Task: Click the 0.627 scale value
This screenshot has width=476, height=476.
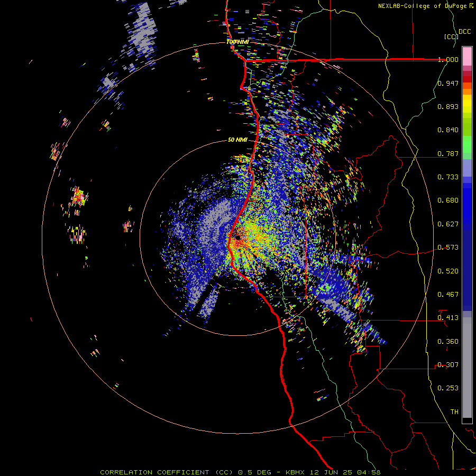Action: pos(448,224)
